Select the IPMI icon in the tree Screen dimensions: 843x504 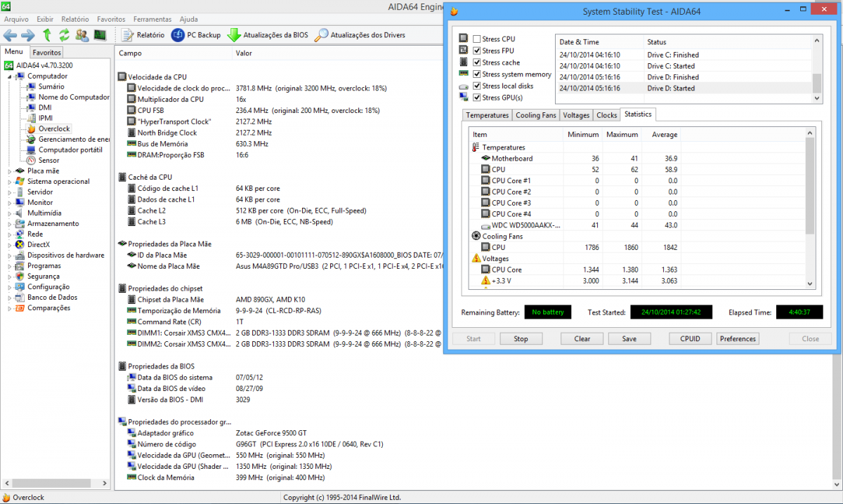coord(32,118)
